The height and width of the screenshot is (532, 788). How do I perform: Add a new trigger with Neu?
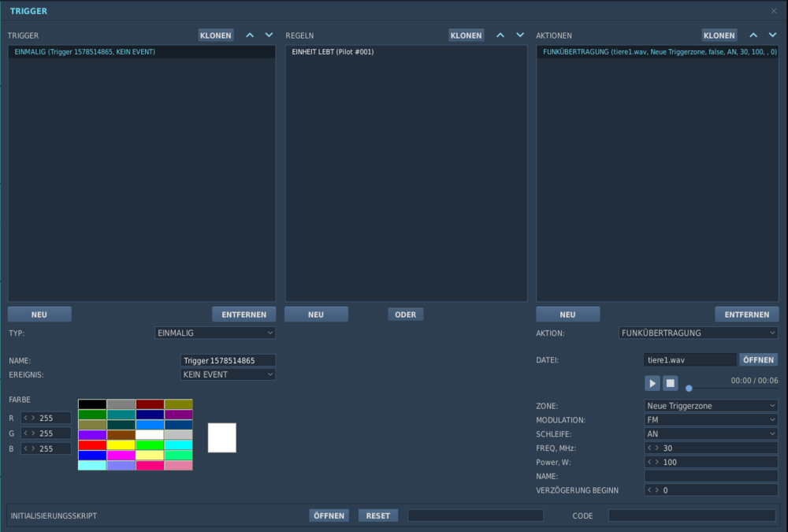point(39,314)
